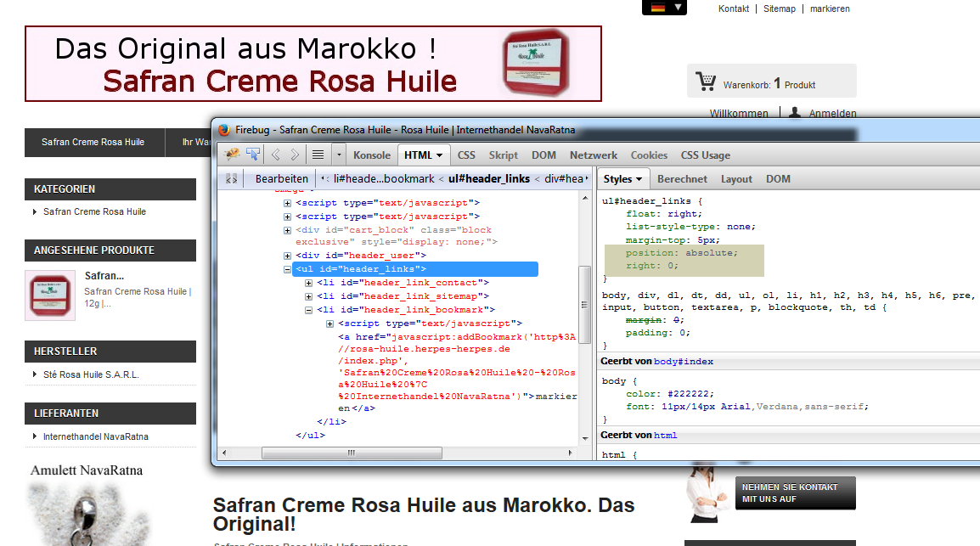The width and height of the screenshot is (980, 546).
Task: Open the German flag language dropdown
Action: click(664, 8)
